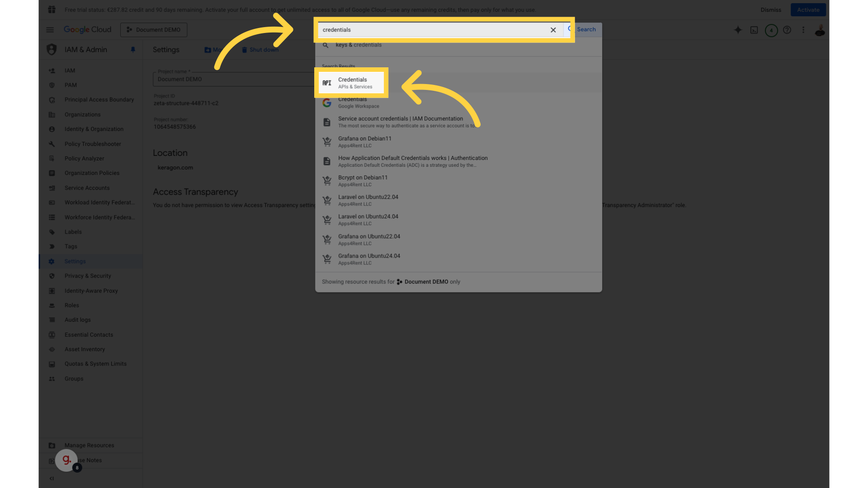Collapse the sidebar with the chevron icon

[52, 478]
